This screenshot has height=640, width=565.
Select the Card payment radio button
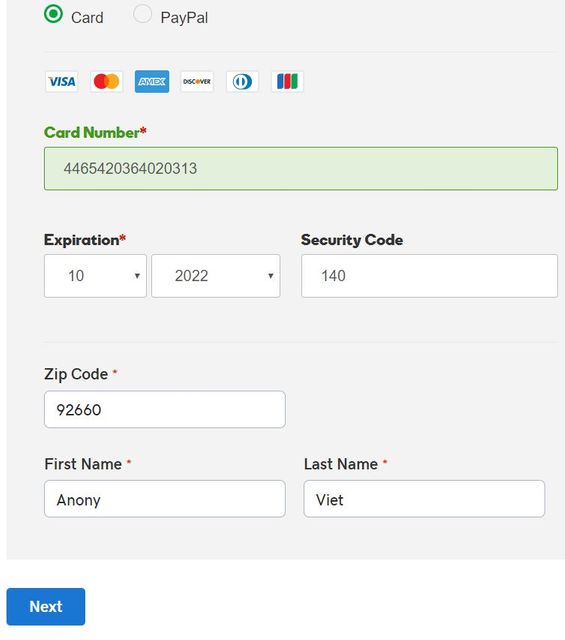(x=53, y=14)
